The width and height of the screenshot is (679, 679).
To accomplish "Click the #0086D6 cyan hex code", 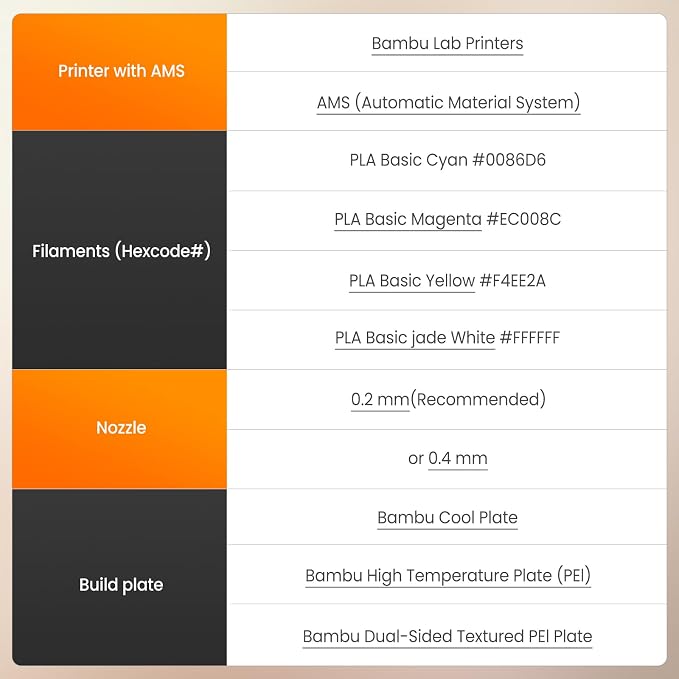I will click(509, 160).
